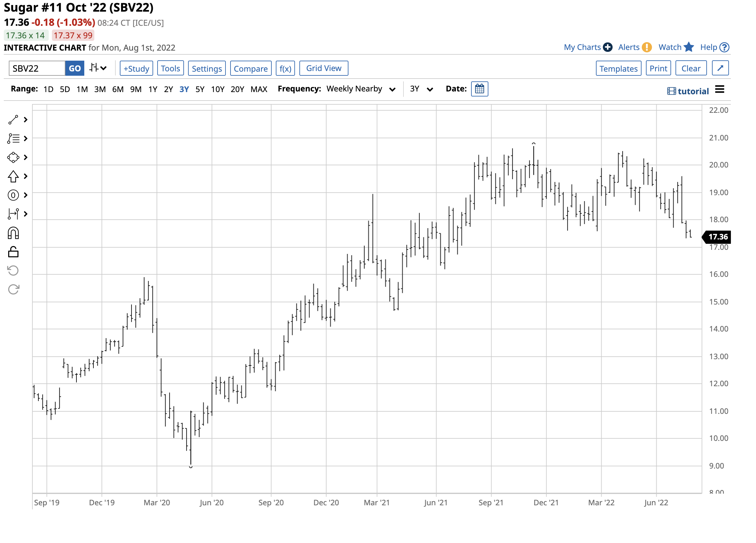Open the 3Y period dropdown
The image size is (756, 543).
pyautogui.click(x=421, y=89)
